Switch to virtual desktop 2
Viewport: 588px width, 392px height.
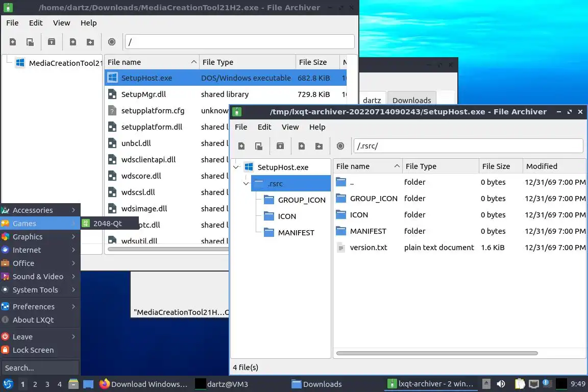pos(35,384)
